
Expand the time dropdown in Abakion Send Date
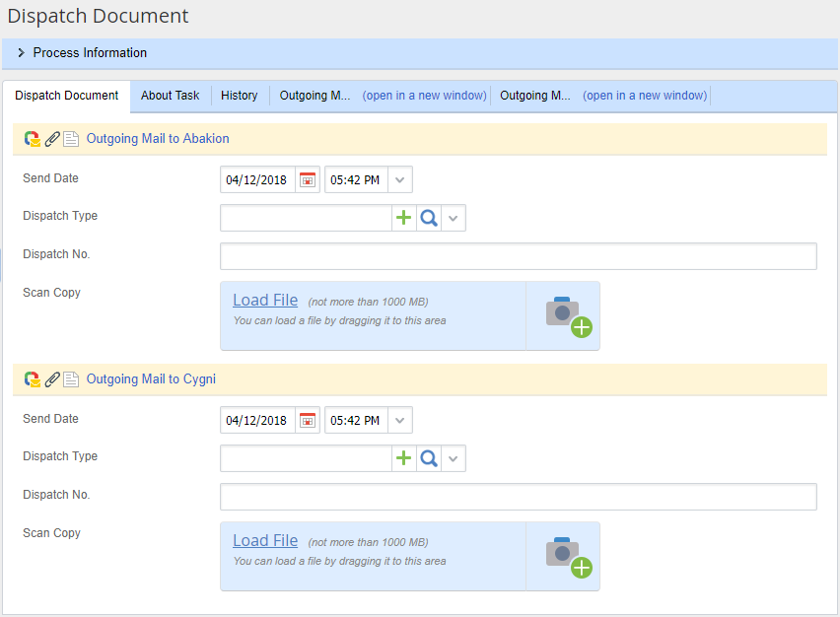coord(399,179)
